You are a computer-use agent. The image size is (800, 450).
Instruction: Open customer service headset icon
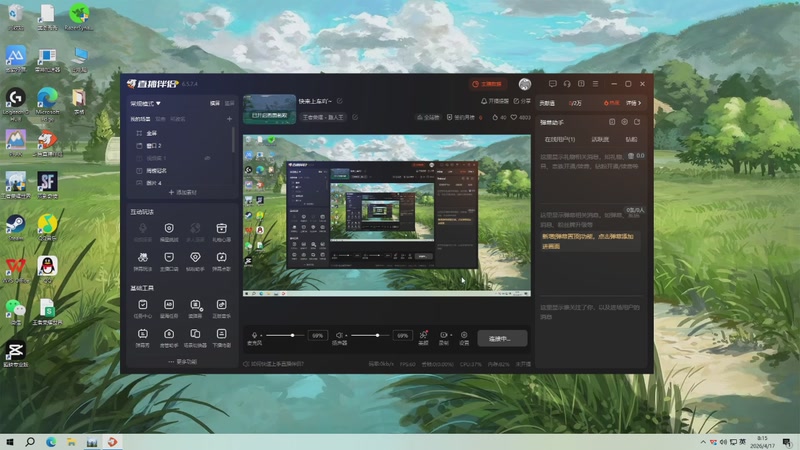pos(567,84)
